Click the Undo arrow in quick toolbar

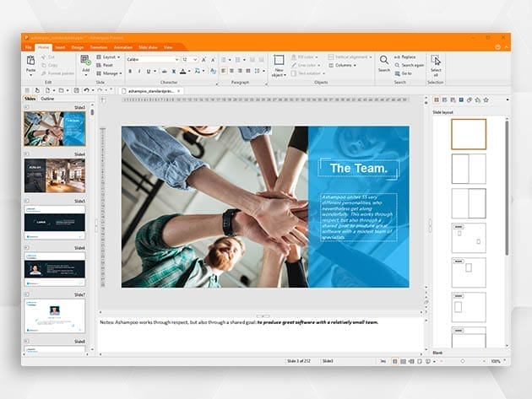point(86,89)
